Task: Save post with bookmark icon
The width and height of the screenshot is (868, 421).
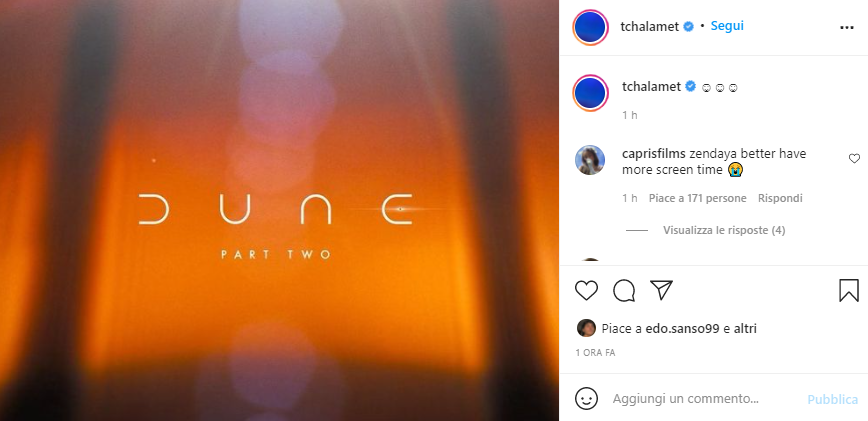Action: (849, 290)
